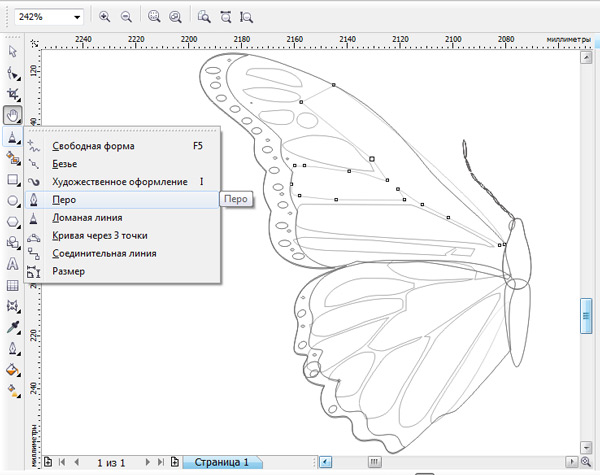Choose Свободная форма from the flyout

point(122,146)
